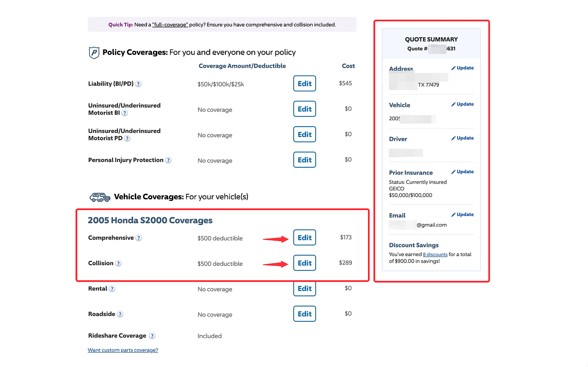Open help icon next to Rideshare Coverage
Image resolution: width=588 pixels, height=367 pixels.
tap(152, 336)
